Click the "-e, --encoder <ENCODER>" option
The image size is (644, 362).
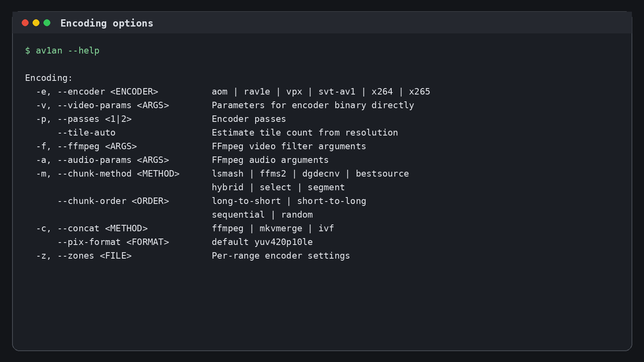tap(97, 92)
